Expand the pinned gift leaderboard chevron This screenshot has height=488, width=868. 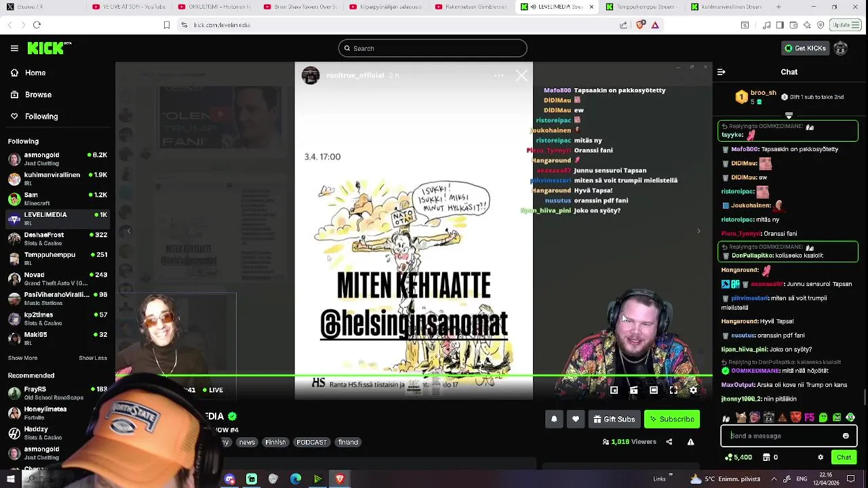(789, 115)
